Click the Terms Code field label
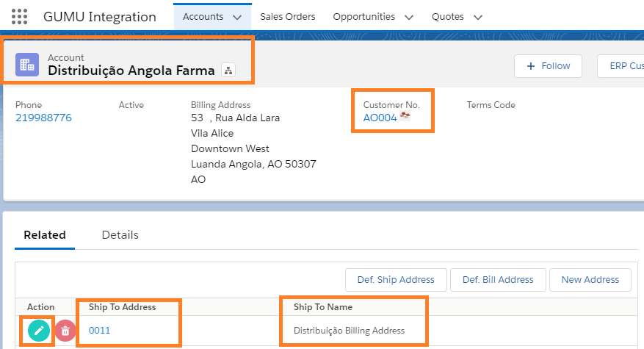644x349 pixels. (x=491, y=105)
